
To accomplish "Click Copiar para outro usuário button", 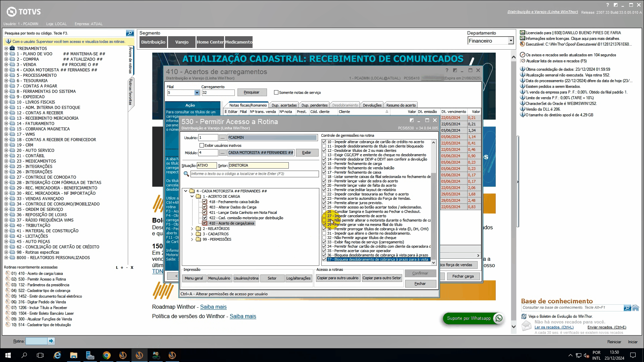I will tap(337, 278).
